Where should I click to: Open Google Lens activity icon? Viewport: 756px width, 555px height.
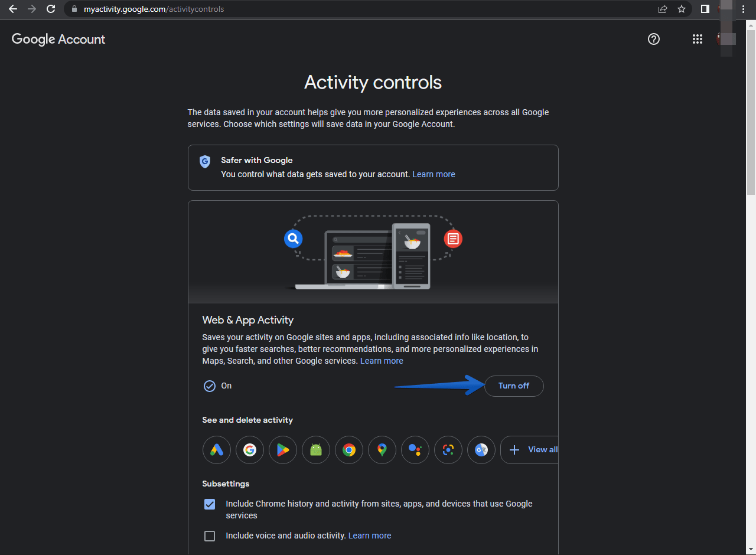click(x=448, y=450)
